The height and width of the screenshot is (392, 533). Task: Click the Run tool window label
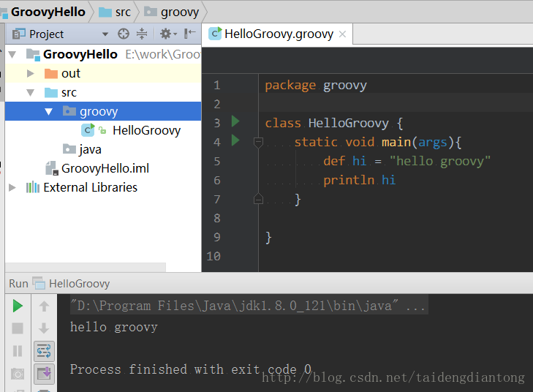[x=19, y=284]
